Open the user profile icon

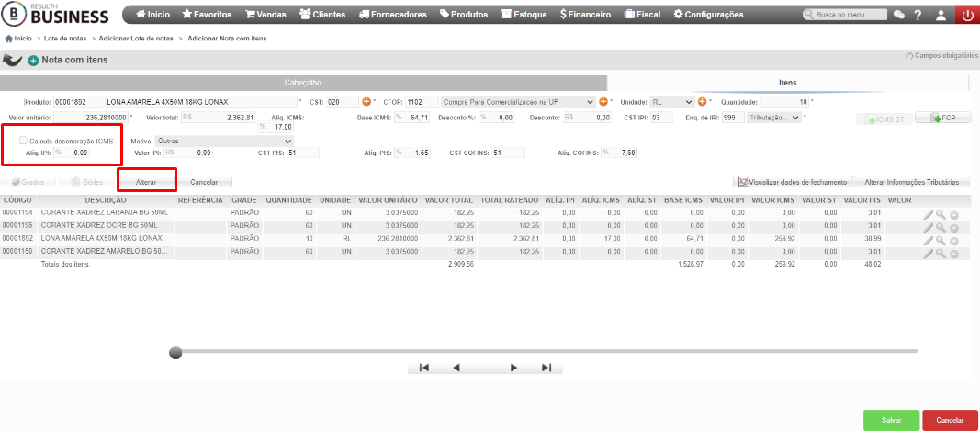pos(941,15)
